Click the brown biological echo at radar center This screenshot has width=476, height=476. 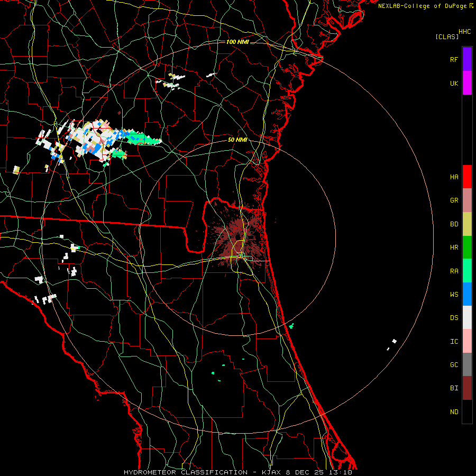237,235
